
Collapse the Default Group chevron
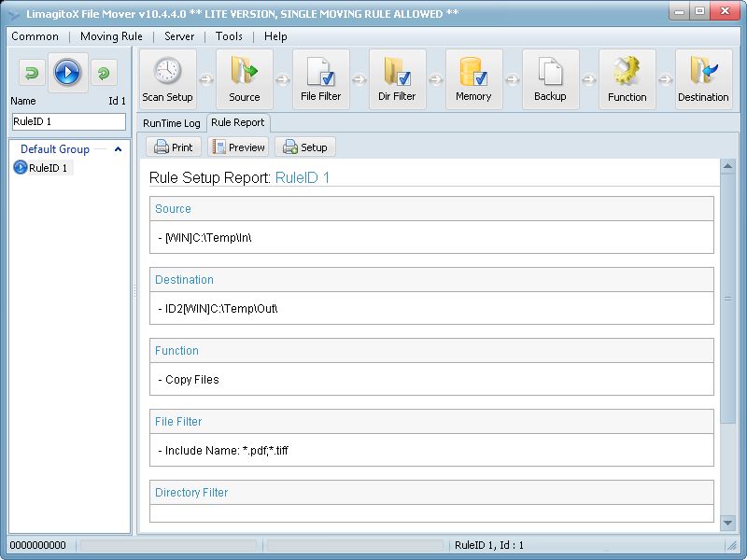(119, 149)
